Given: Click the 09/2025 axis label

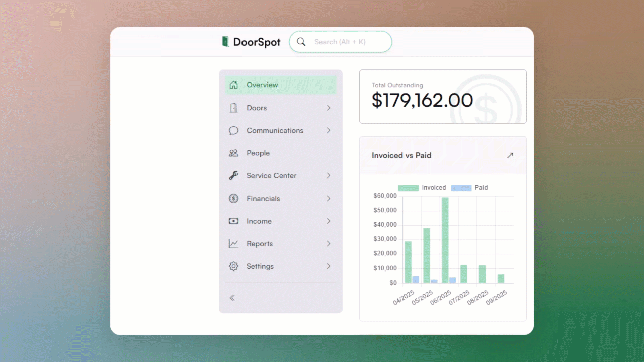Looking at the screenshot, I should point(496,298).
